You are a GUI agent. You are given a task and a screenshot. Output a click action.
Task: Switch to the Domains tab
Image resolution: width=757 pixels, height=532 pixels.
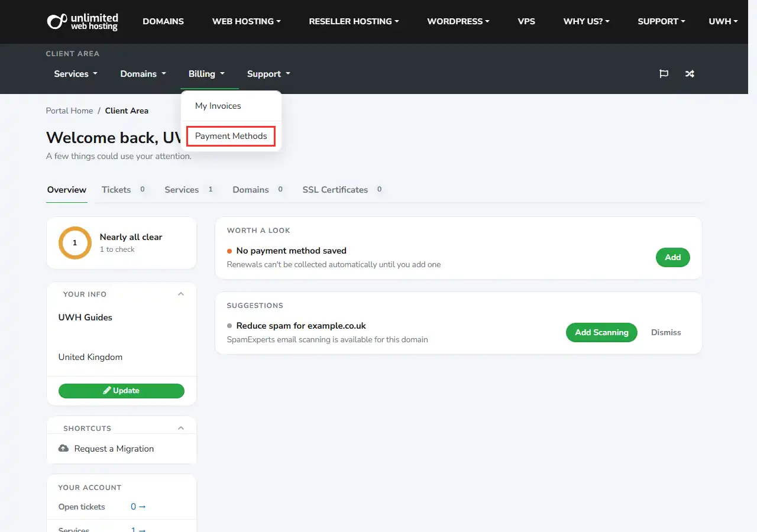click(258, 190)
